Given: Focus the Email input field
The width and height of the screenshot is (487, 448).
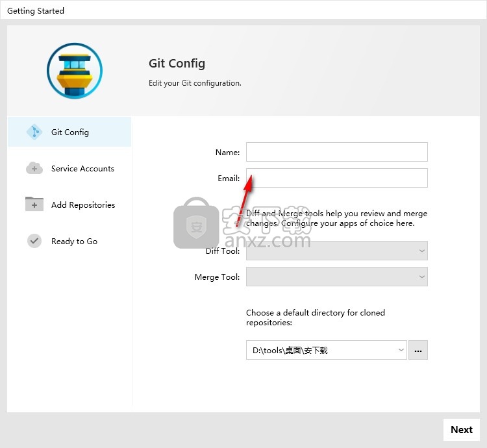Looking at the screenshot, I should pyautogui.click(x=336, y=178).
